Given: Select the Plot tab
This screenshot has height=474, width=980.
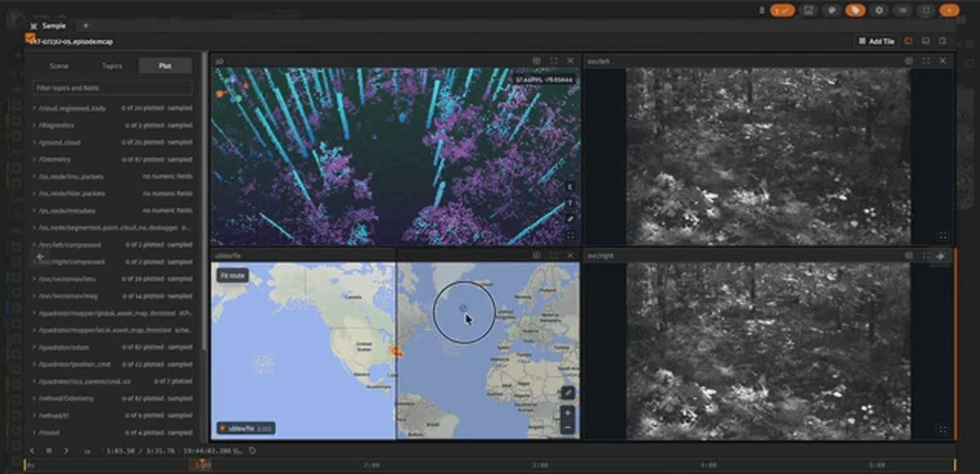Looking at the screenshot, I should 166,66.
